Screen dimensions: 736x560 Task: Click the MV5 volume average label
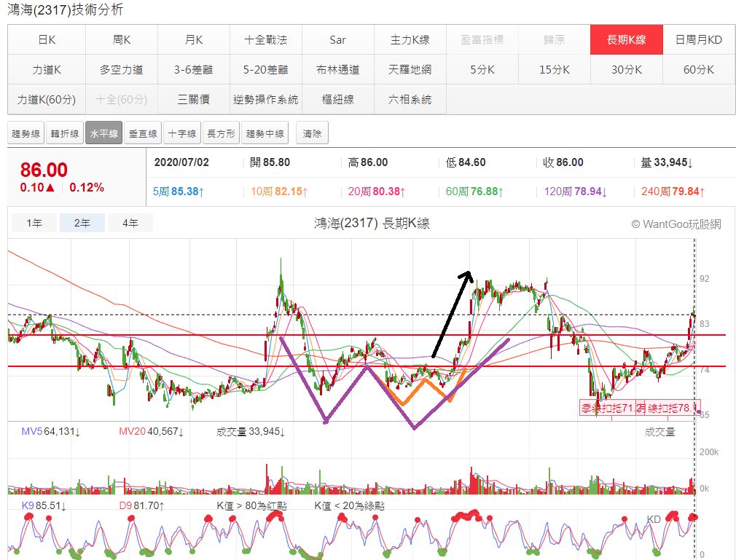pos(51,432)
